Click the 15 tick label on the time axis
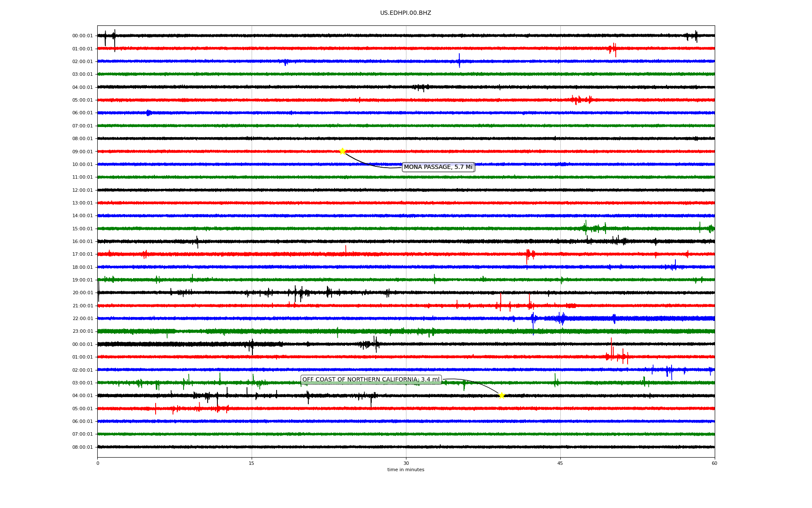812x508 pixels. [x=252, y=463]
